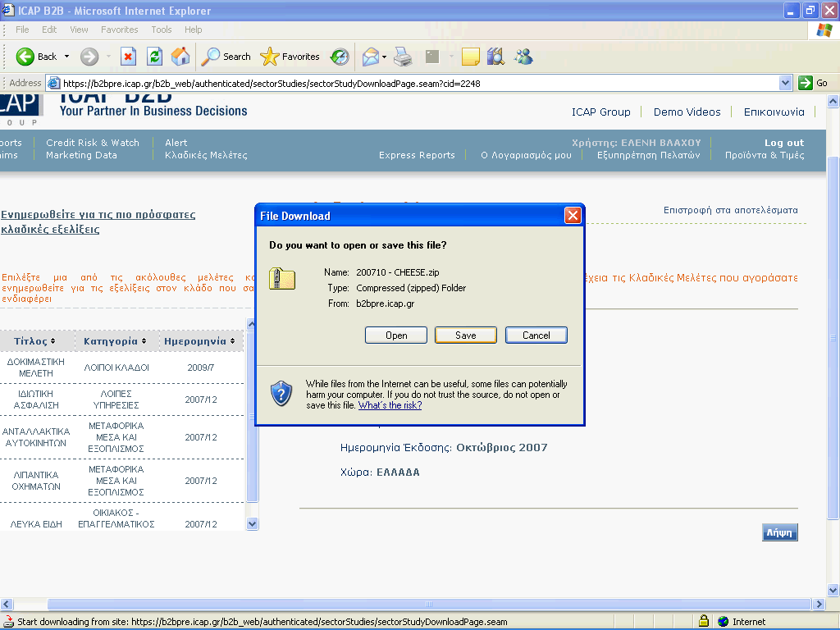
Task: Go to Home page icon
Action: [180, 57]
